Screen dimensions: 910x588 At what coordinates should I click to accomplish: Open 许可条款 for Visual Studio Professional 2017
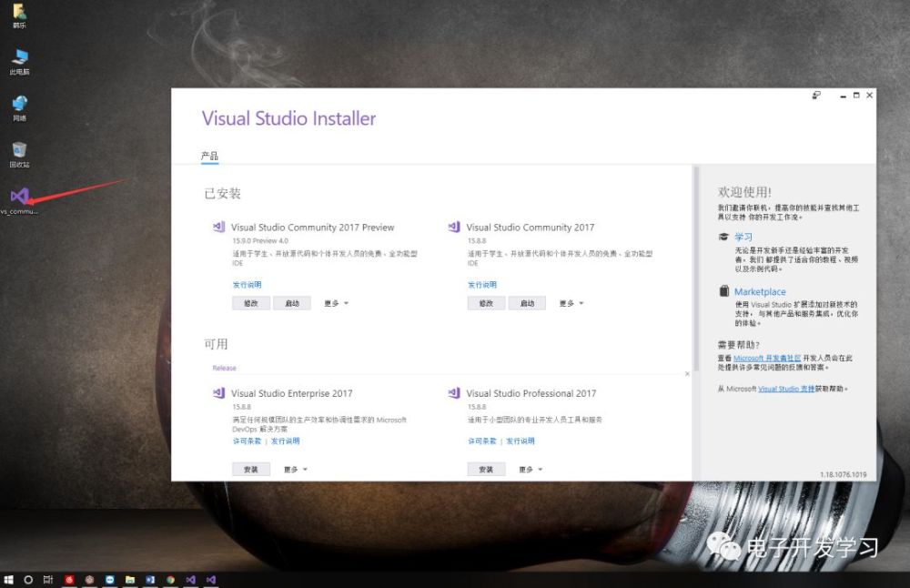coord(481,441)
